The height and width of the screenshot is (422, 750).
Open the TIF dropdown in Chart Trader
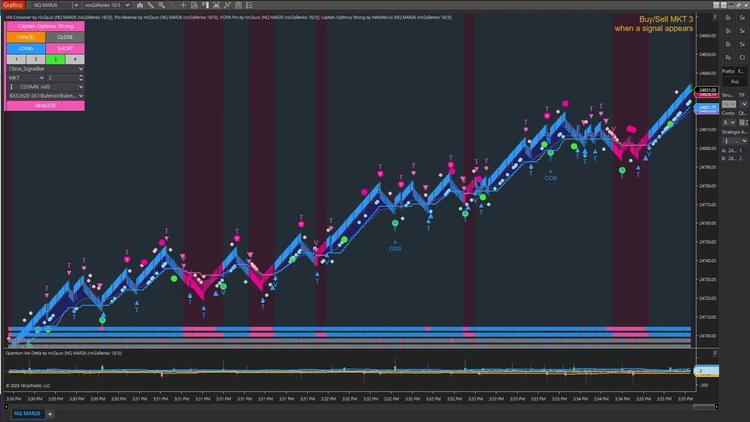pyautogui.click(x=744, y=104)
